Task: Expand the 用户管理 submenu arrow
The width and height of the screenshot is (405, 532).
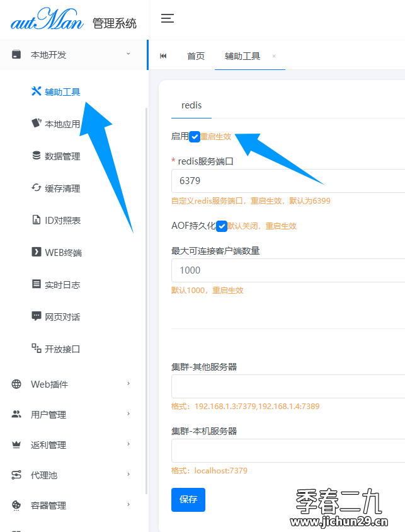Action: click(x=128, y=413)
